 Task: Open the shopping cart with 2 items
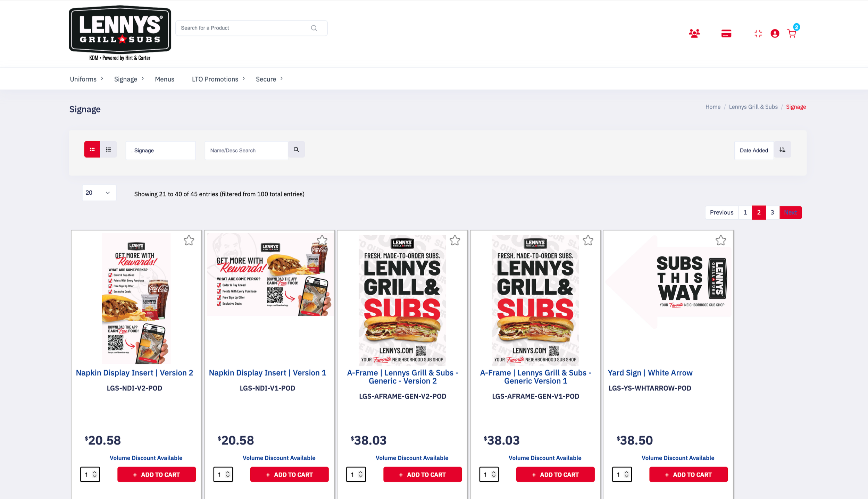(792, 33)
